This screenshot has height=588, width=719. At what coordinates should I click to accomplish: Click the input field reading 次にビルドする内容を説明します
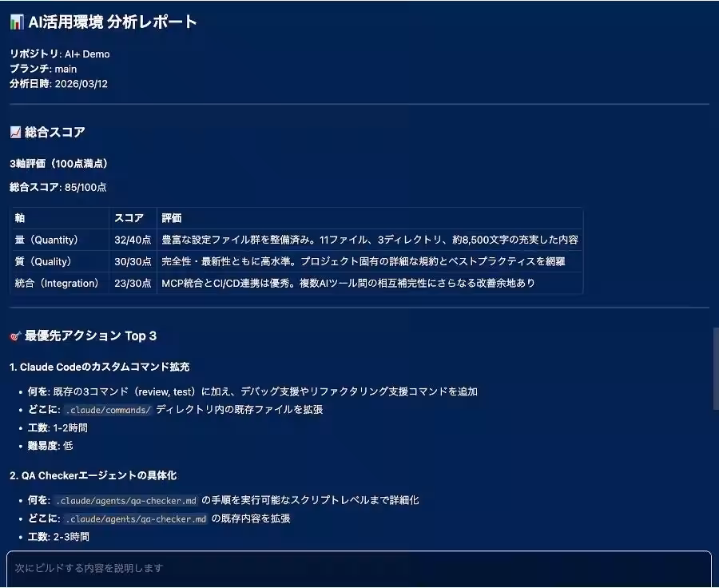(359, 568)
